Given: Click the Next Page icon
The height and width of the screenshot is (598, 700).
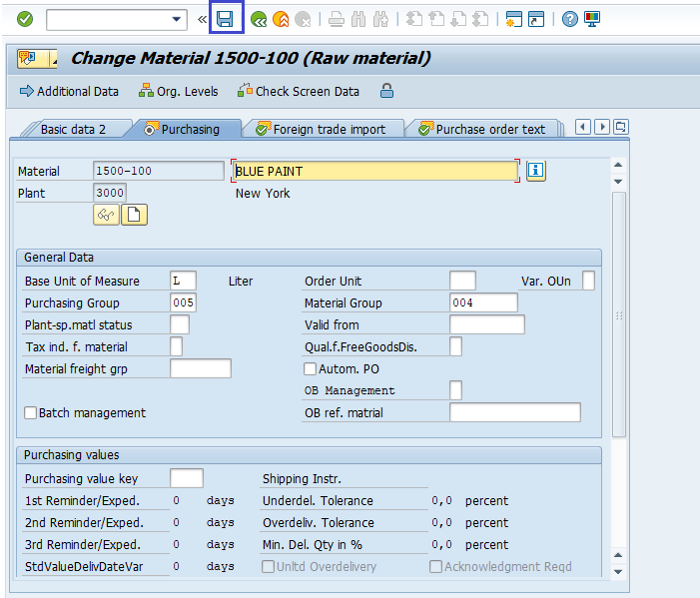Looking at the screenshot, I should coord(458,19).
